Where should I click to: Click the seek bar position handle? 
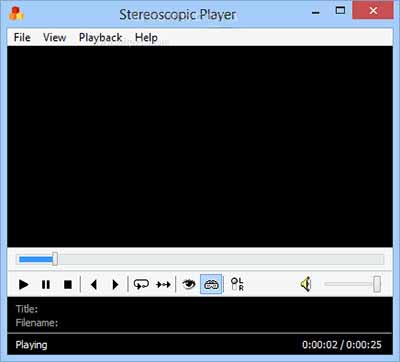pyautogui.click(x=55, y=259)
